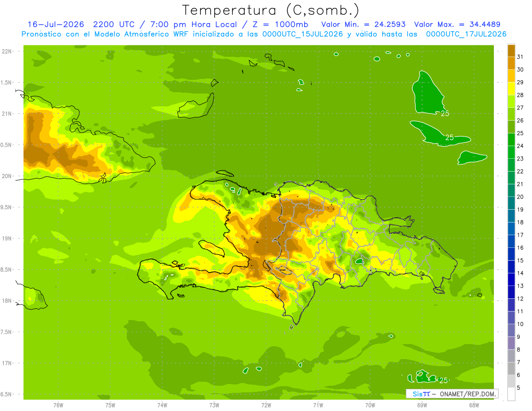
Task: Click the legend value "13"
Action: 520,286
